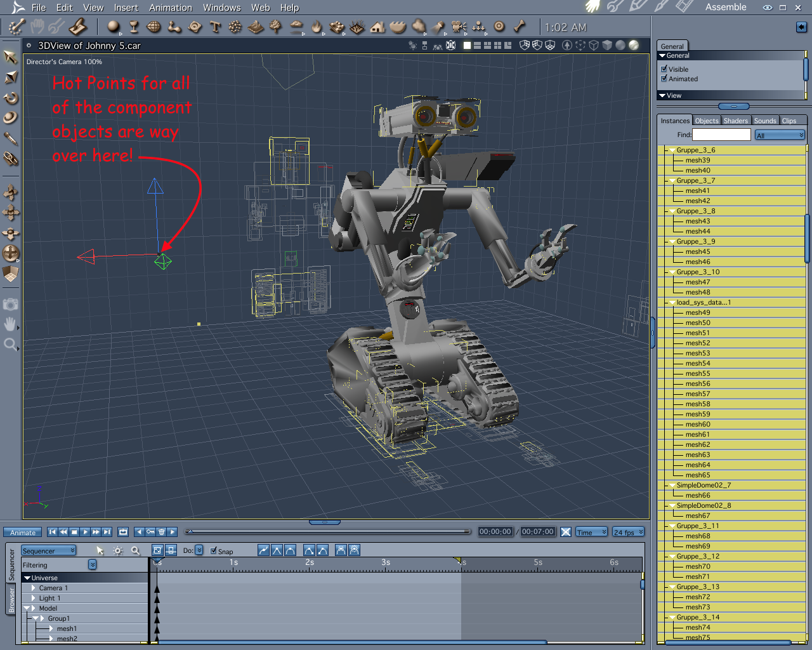Viewport: 812px width, 650px height.
Task: Stop animation playback
Action: coord(74,532)
